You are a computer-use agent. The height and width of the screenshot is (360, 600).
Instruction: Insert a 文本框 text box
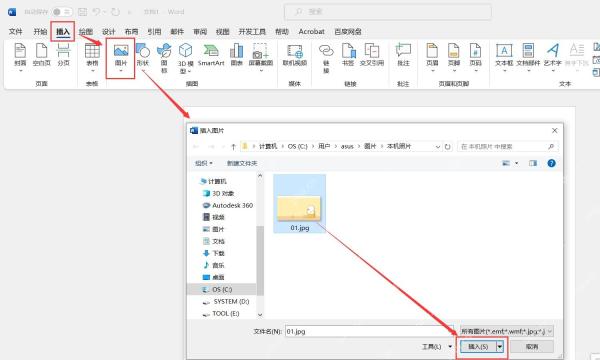[504, 57]
